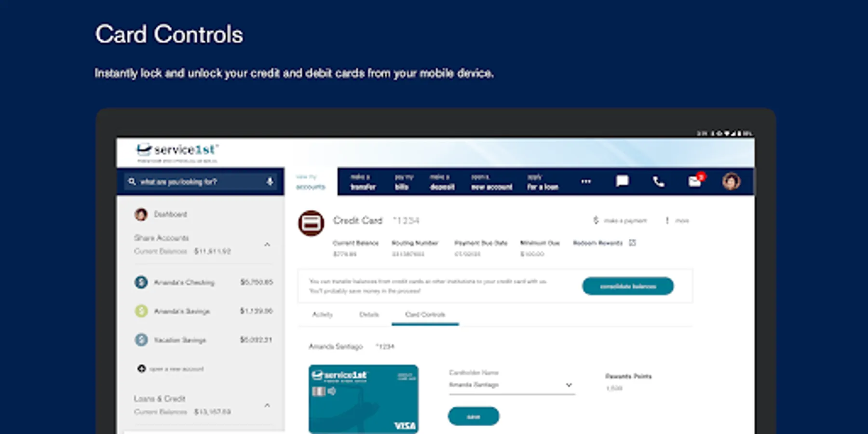Click the service1st Visa card image
868x434 pixels.
[x=364, y=399]
